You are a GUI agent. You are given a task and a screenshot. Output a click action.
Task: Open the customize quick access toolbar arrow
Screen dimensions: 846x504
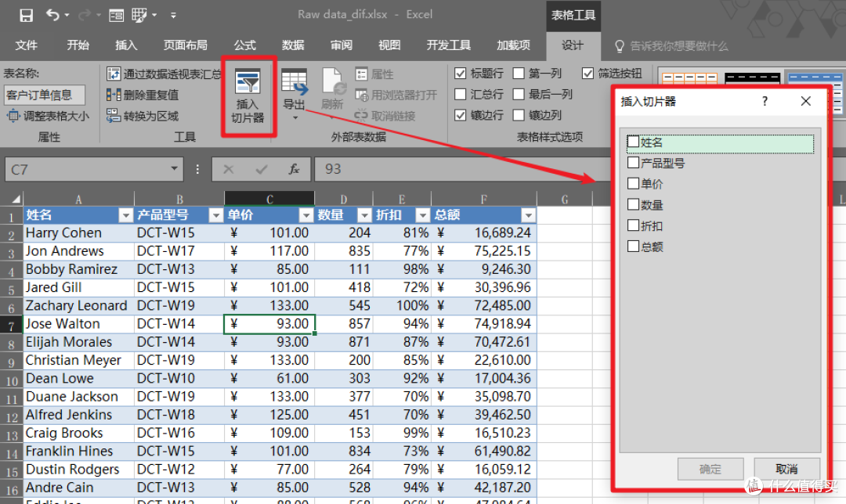(x=173, y=16)
